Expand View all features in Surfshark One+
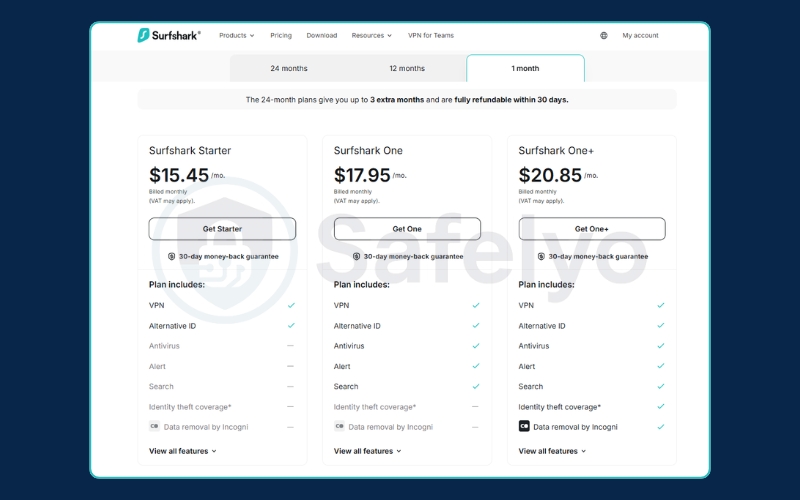 (552, 451)
